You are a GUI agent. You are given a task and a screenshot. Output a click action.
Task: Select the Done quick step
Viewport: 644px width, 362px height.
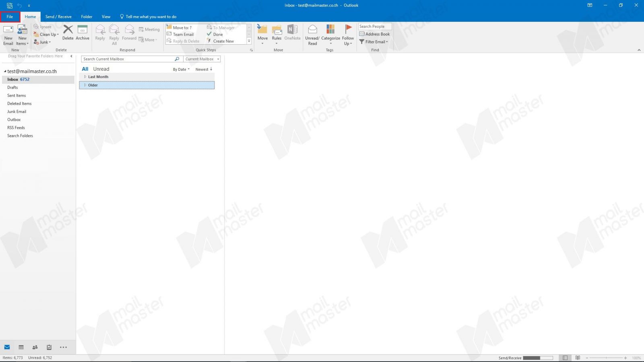(x=215, y=35)
